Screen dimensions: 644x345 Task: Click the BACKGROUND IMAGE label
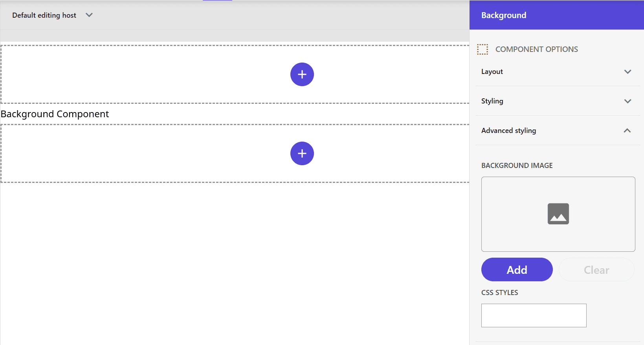point(517,166)
